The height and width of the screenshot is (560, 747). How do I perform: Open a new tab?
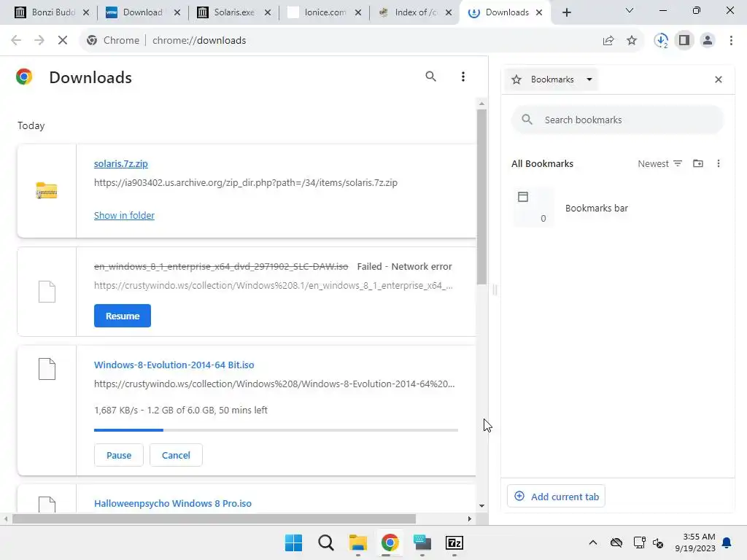point(566,12)
